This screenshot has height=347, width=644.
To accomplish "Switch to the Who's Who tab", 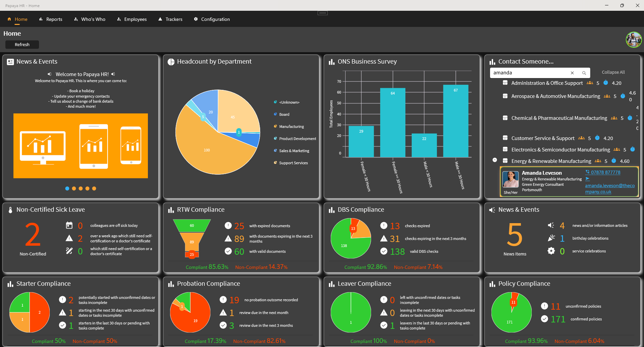I will [x=93, y=19].
